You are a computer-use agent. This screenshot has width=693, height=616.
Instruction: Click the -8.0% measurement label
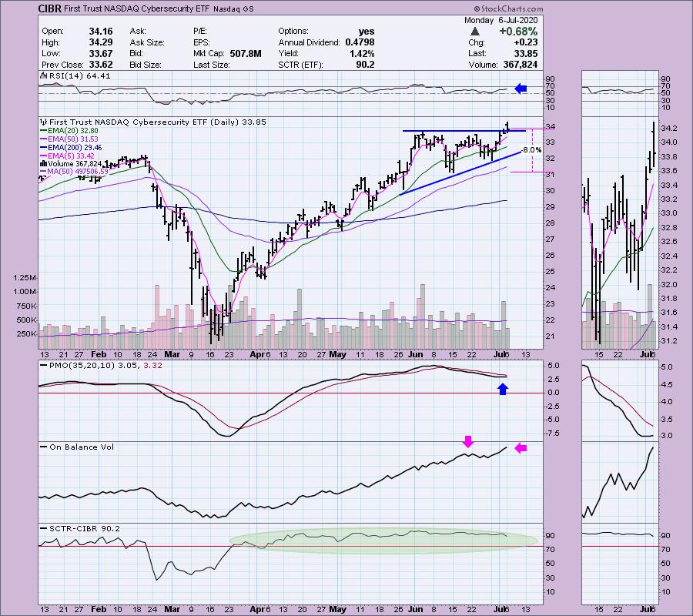click(x=531, y=150)
